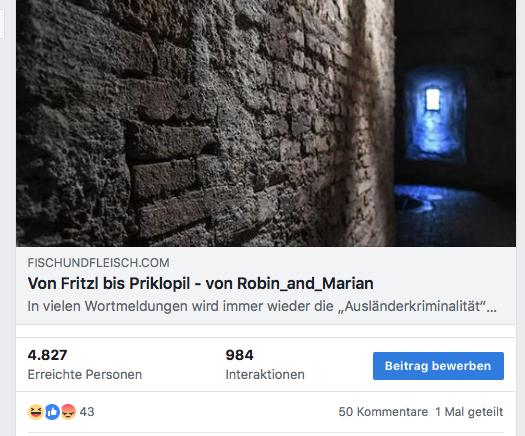Click the Beitrag bewerben button

(x=438, y=366)
